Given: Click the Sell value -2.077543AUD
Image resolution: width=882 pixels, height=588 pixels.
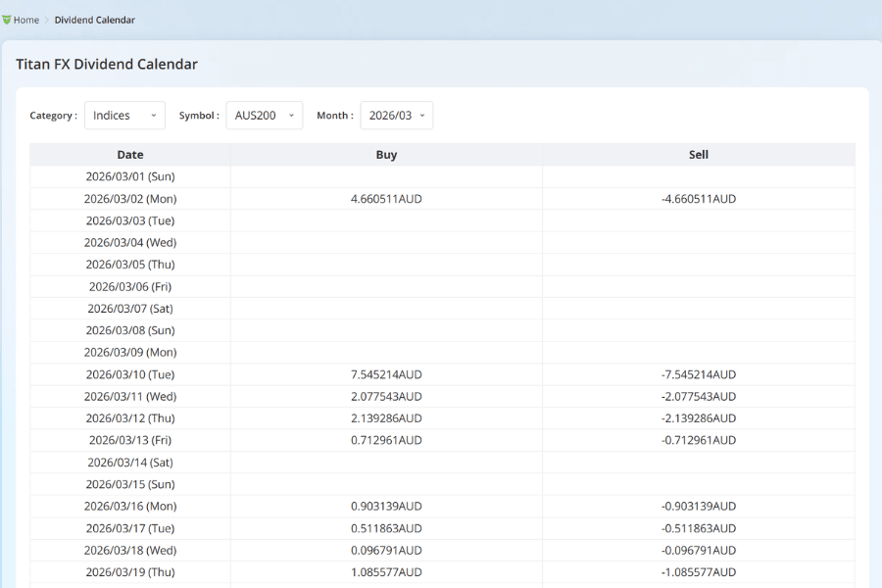Looking at the screenshot, I should tap(699, 396).
